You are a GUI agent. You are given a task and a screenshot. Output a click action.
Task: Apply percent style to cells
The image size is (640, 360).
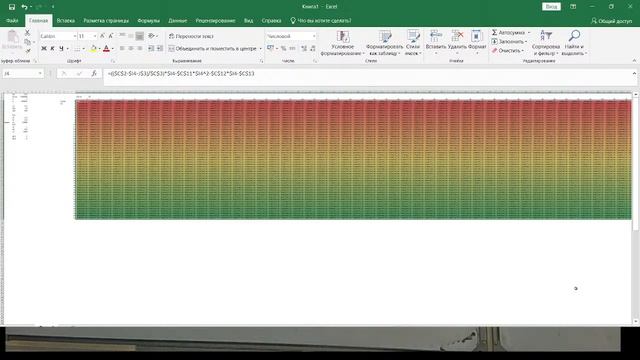point(283,49)
